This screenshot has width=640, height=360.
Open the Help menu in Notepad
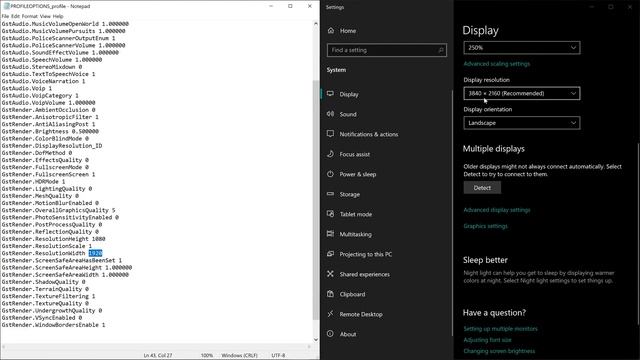click(x=58, y=16)
